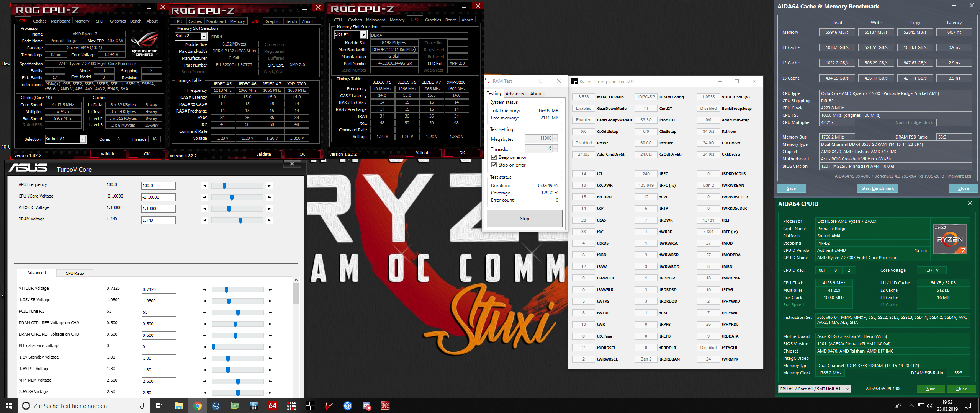Adjust the 1.05V SB Voltage slider handle

tap(229, 301)
